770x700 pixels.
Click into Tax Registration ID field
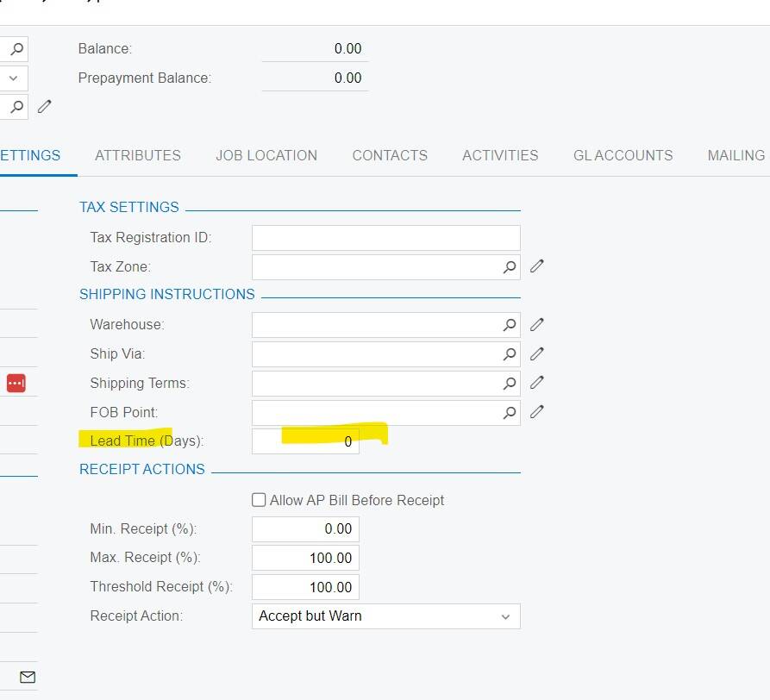point(385,238)
